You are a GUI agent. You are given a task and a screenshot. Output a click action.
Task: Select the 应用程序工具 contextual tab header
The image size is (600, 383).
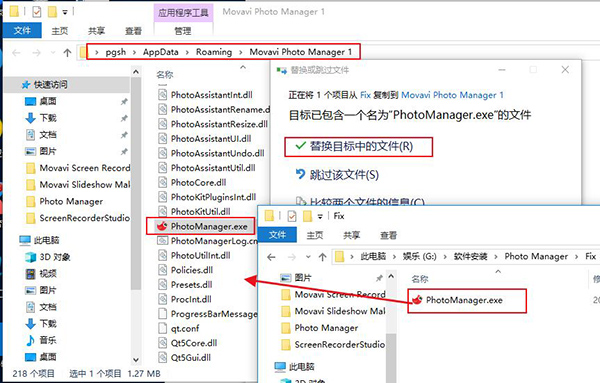point(183,13)
